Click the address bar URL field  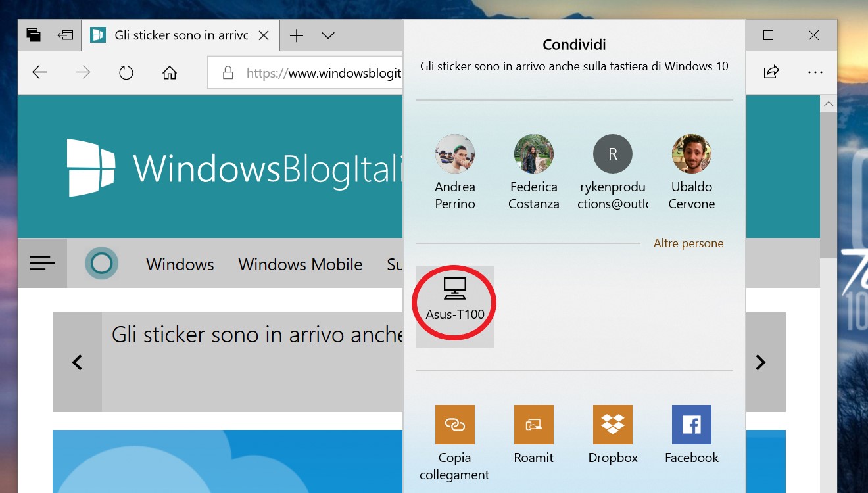coord(306,72)
